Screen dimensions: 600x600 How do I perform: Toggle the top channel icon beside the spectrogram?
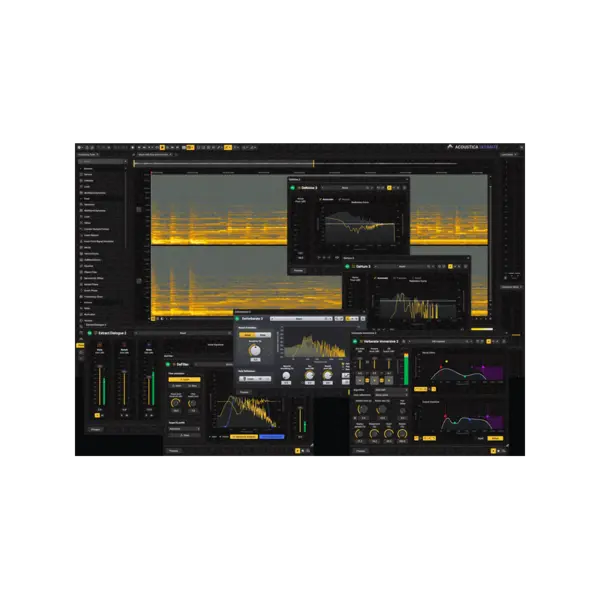pyautogui.click(x=139, y=210)
